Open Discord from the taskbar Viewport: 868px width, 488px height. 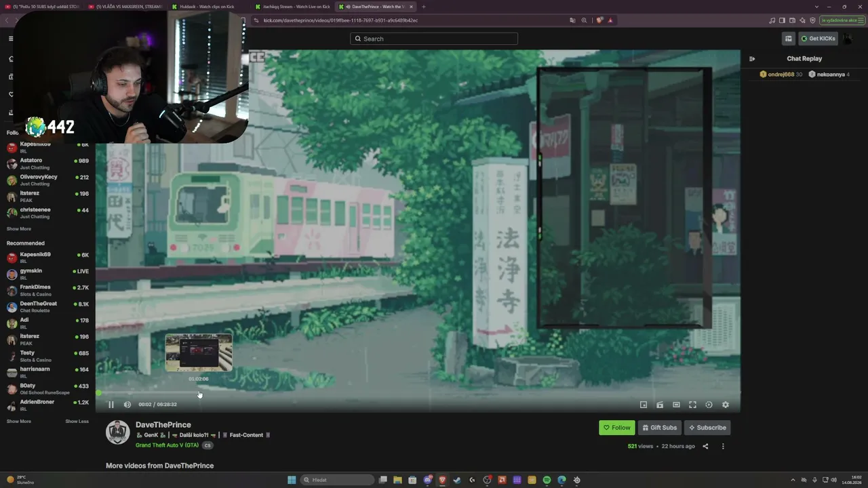427,480
